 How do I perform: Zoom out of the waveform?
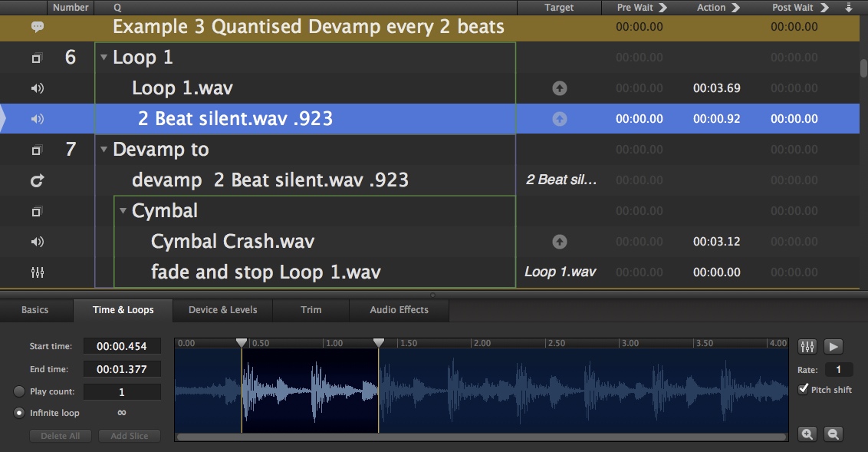(x=833, y=434)
